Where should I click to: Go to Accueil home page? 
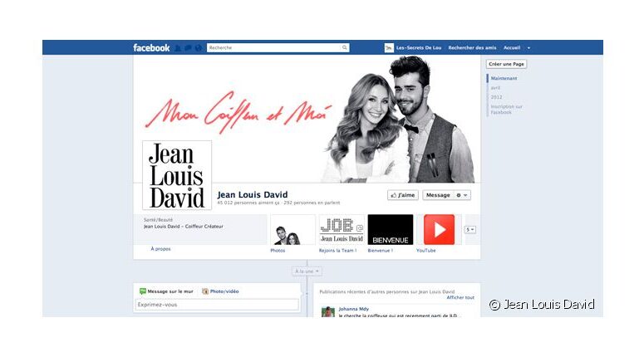coord(512,48)
